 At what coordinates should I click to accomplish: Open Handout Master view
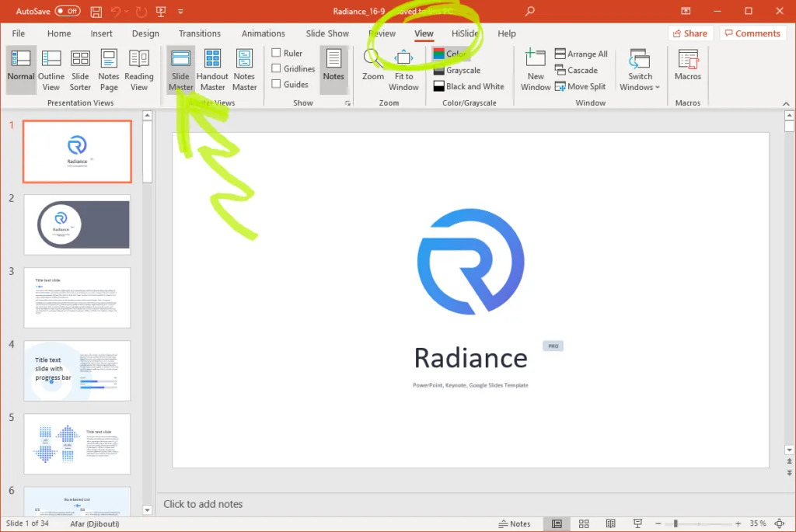[x=212, y=69]
